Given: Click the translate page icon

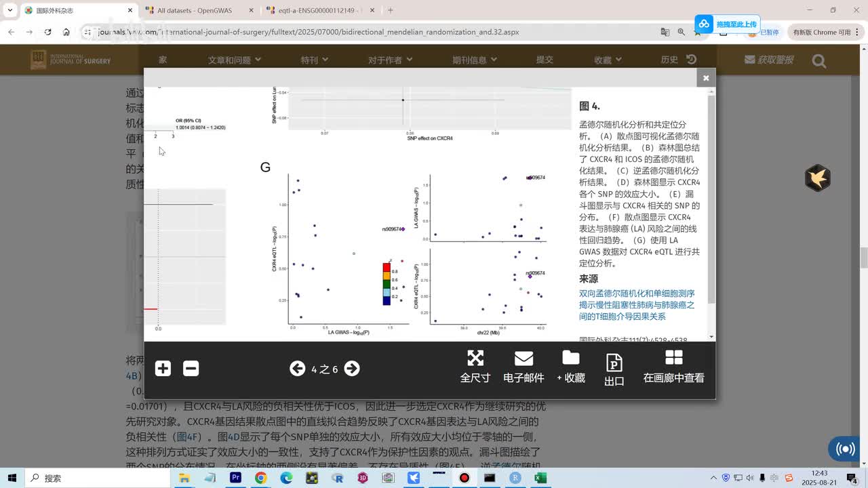Looking at the screenshot, I should (665, 32).
